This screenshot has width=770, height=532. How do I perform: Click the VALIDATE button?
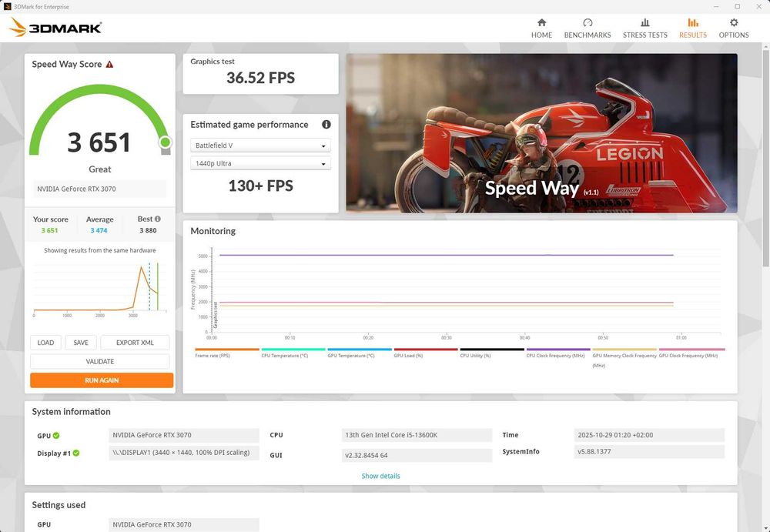pos(99,361)
